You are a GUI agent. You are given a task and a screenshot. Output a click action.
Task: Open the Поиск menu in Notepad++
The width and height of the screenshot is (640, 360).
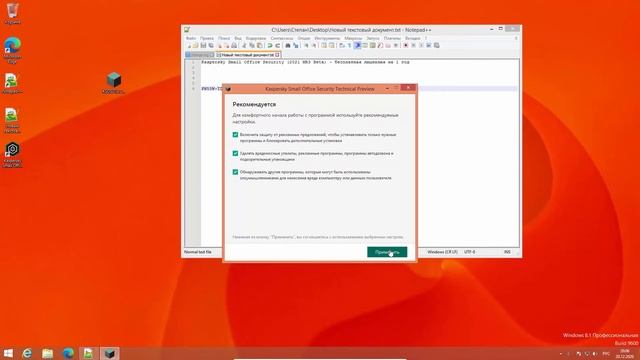click(x=224, y=38)
